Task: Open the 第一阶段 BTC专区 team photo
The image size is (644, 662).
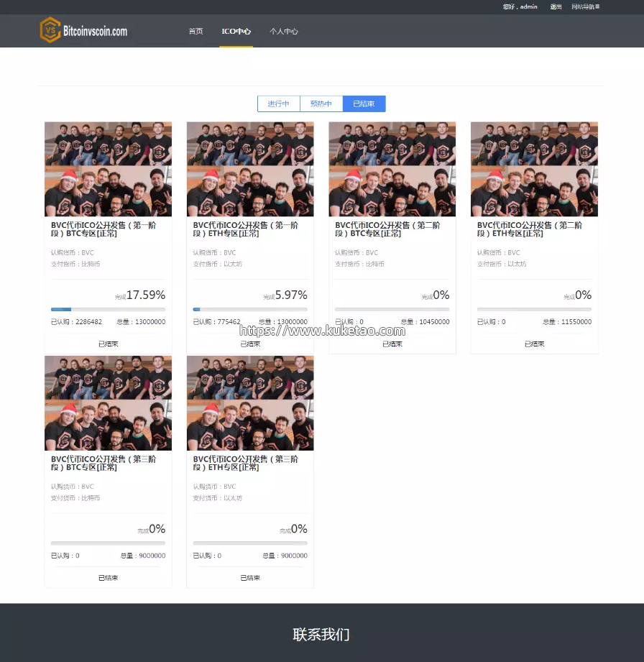Action: (x=108, y=170)
